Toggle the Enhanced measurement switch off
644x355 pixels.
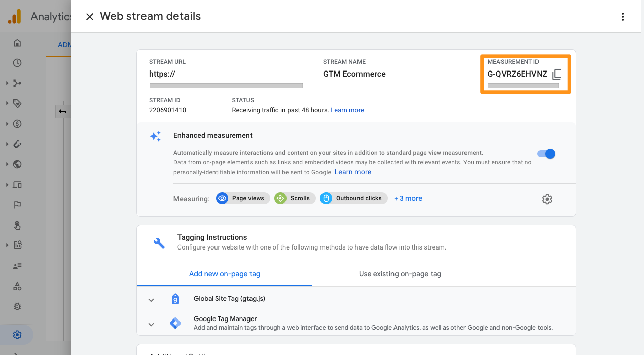546,154
